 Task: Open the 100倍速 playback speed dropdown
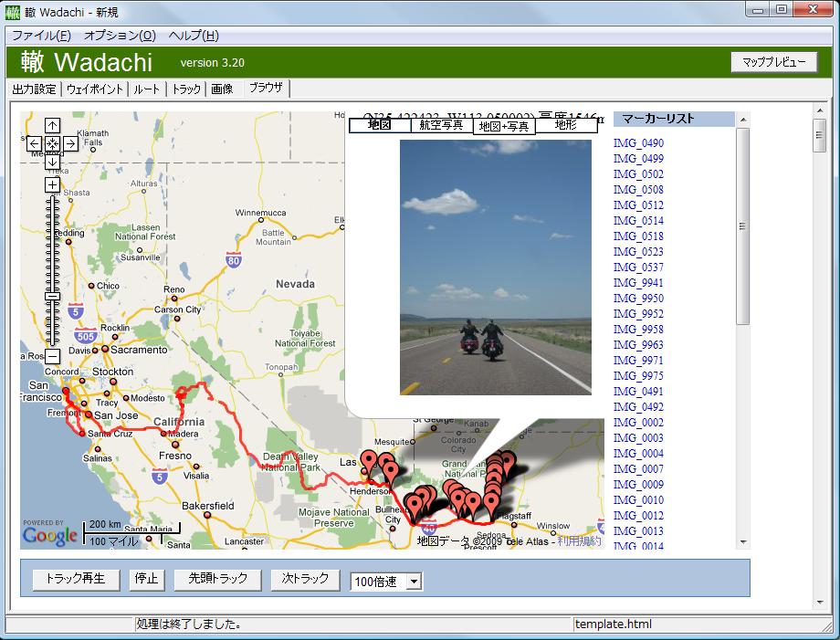click(414, 581)
